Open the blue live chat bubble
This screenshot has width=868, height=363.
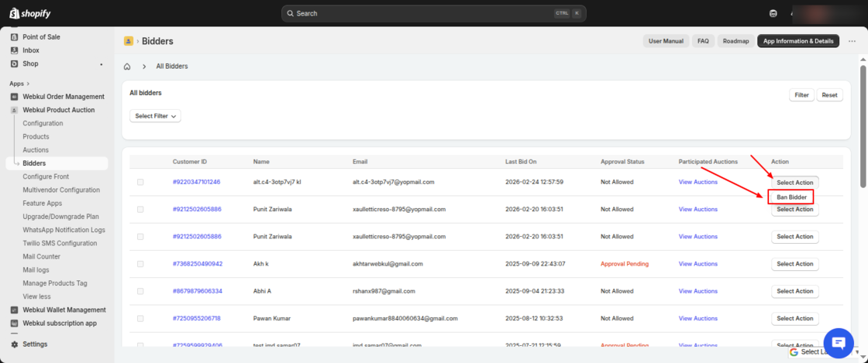coord(839,343)
